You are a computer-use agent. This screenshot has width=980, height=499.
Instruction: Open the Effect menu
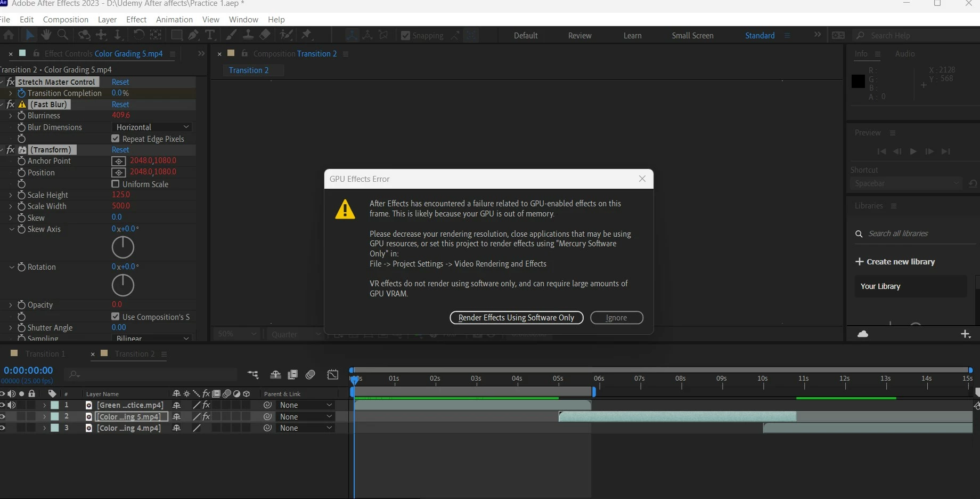[x=136, y=19]
